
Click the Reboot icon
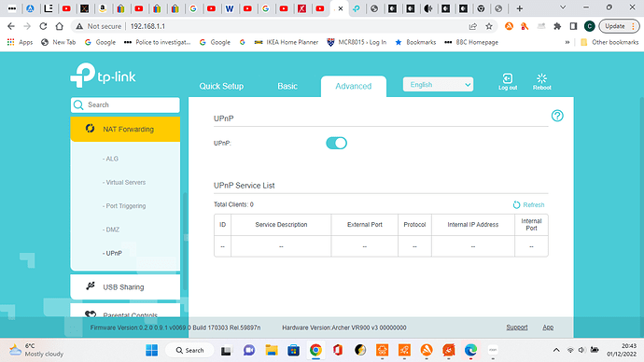coord(541,81)
